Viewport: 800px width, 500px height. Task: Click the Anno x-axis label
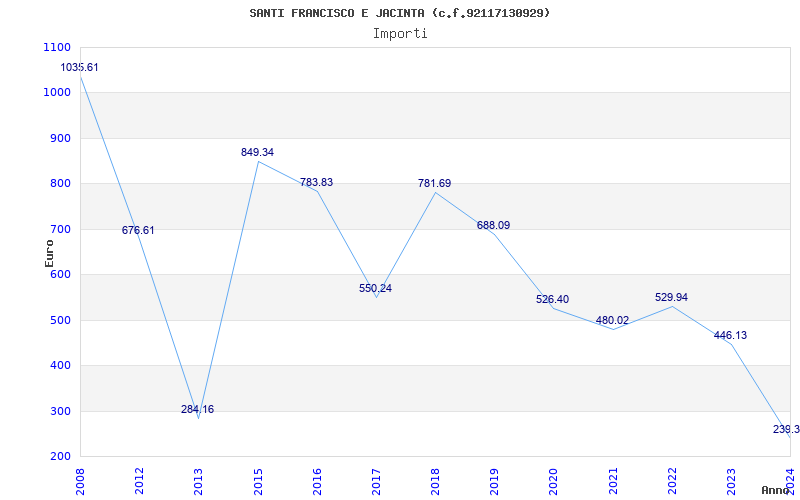[x=775, y=490]
